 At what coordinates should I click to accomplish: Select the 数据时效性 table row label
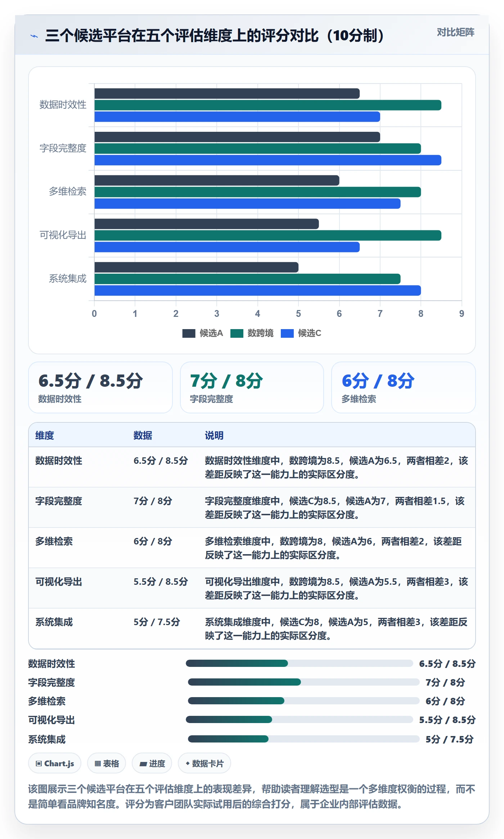pyautogui.click(x=59, y=461)
